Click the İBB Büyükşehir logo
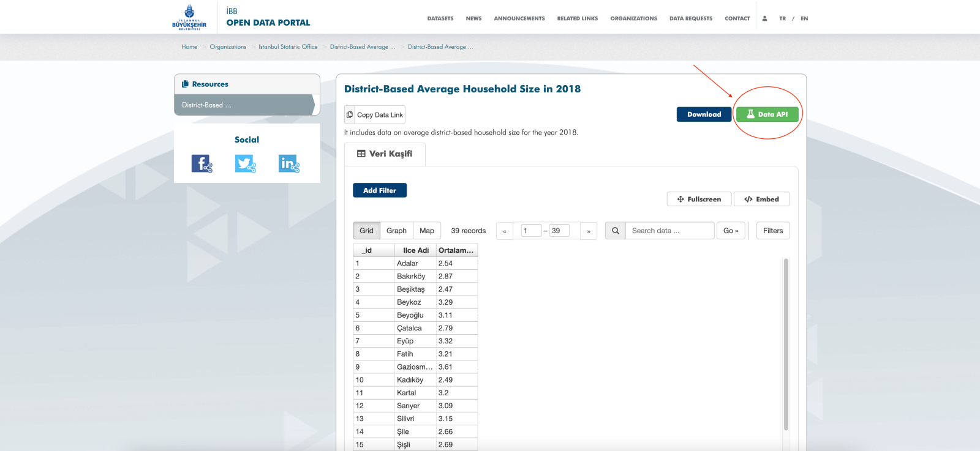Screen dimensions: 980x451 point(189,17)
